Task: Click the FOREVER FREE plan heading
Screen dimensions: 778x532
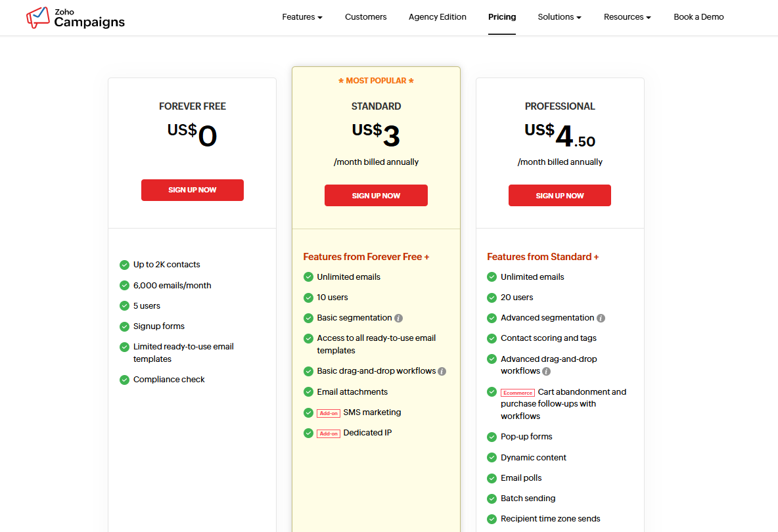Action: tap(193, 106)
